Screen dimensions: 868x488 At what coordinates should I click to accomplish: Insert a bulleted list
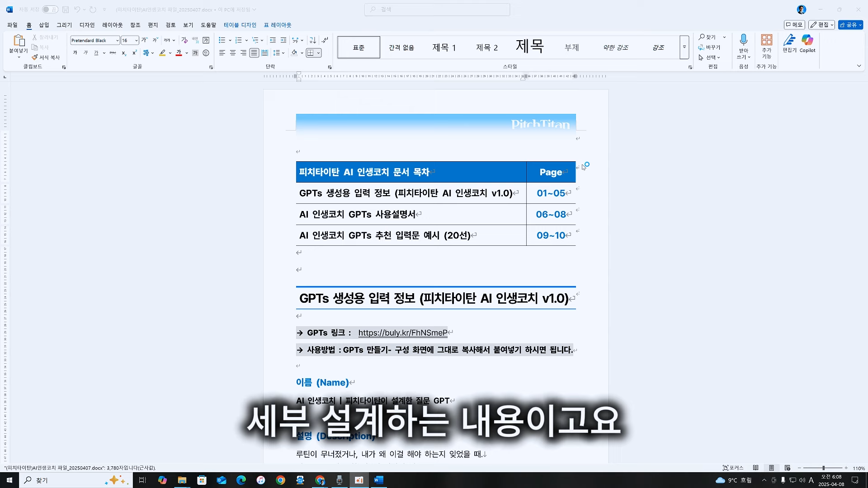click(221, 40)
